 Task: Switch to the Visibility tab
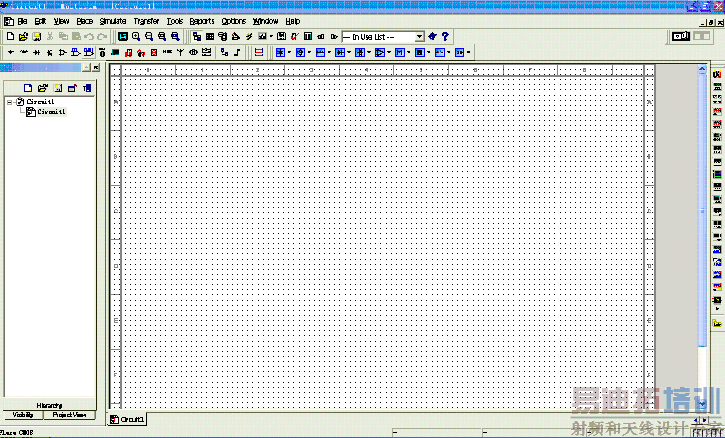(x=23, y=415)
